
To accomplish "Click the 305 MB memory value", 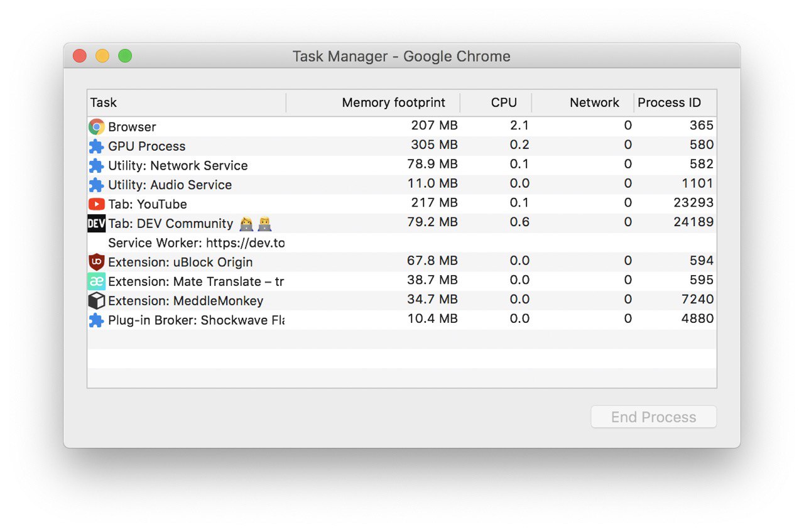I will point(434,145).
